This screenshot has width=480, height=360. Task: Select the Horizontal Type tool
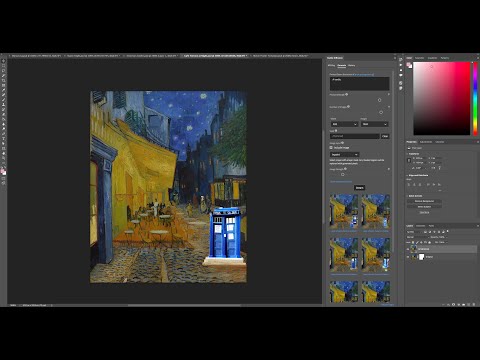[x=3, y=139]
